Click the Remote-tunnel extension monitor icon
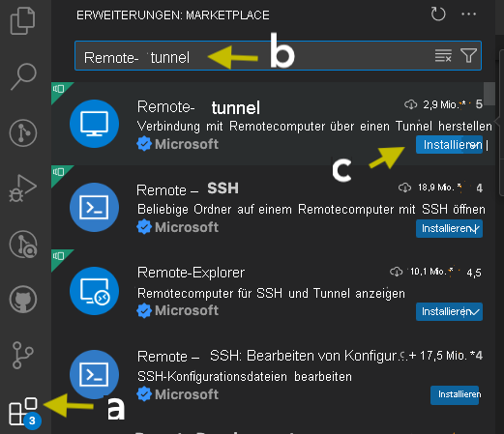Screen dimensions: 504x434 tap(95, 124)
